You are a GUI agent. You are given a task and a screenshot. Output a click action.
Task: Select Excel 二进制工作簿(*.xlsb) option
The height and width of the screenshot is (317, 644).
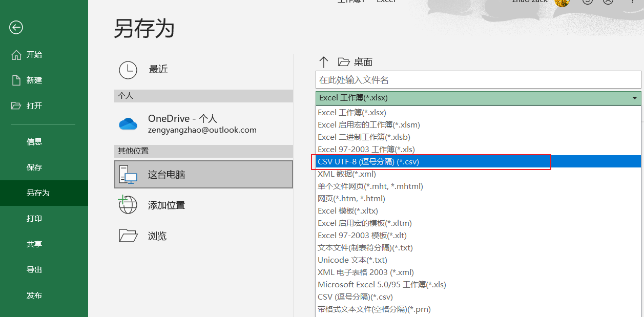[478, 137]
